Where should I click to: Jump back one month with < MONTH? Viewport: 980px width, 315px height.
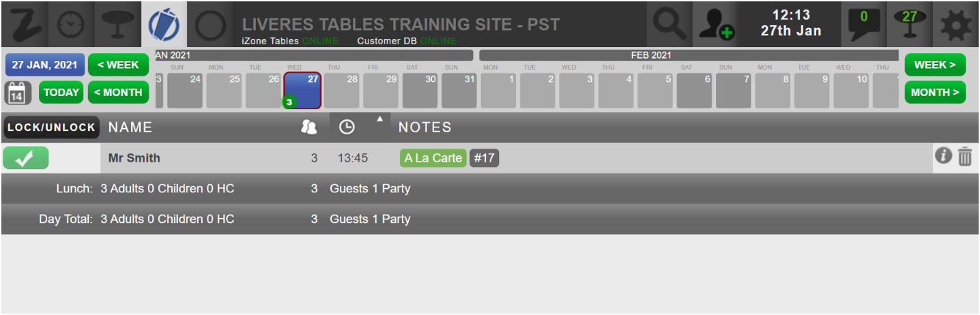(x=118, y=92)
